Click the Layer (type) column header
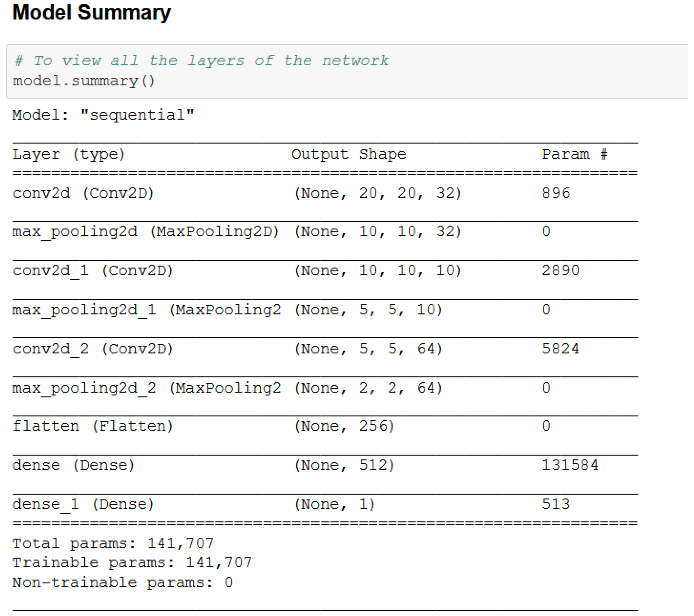Screen dimensions: 694x616 [69, 155]
